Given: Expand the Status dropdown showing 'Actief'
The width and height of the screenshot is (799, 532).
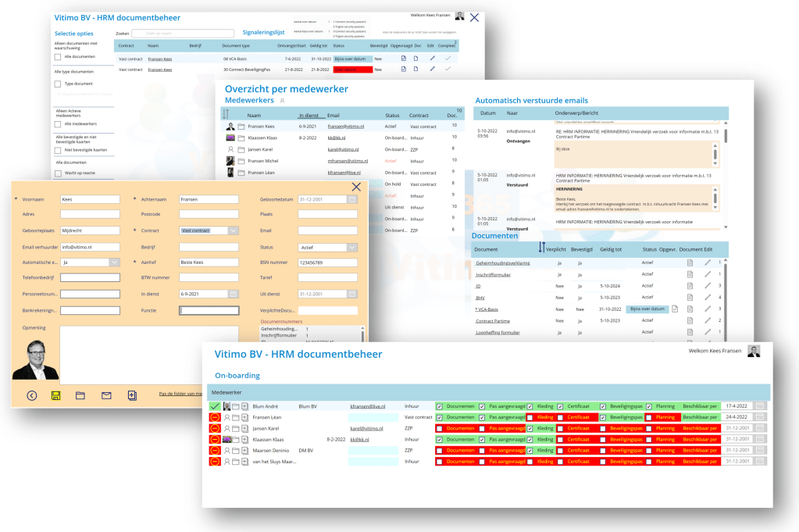Looking at the screenshot, I should point(351,248).
